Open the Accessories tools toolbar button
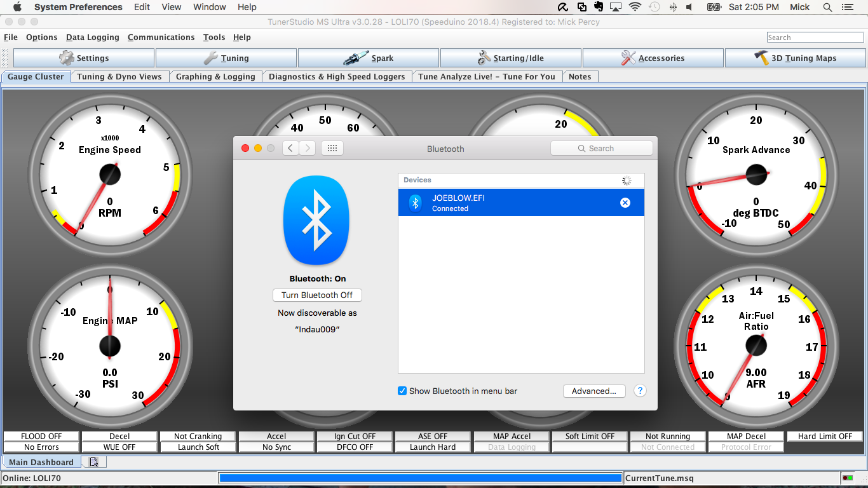 (653, 58)
